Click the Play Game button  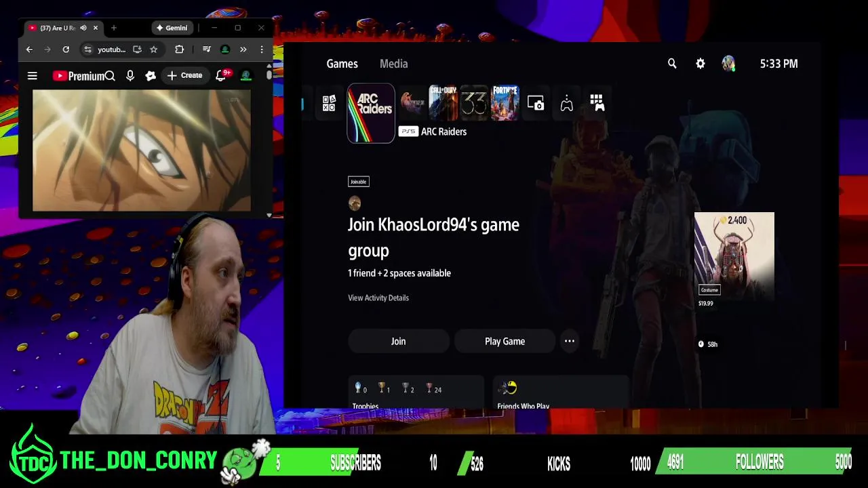click(505, 342)
